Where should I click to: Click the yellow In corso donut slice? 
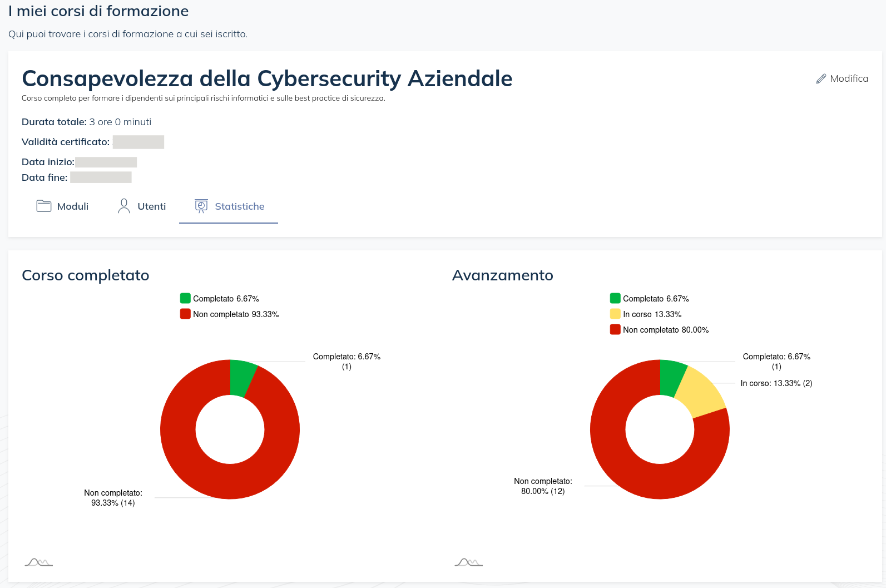(x=702, y=392)
